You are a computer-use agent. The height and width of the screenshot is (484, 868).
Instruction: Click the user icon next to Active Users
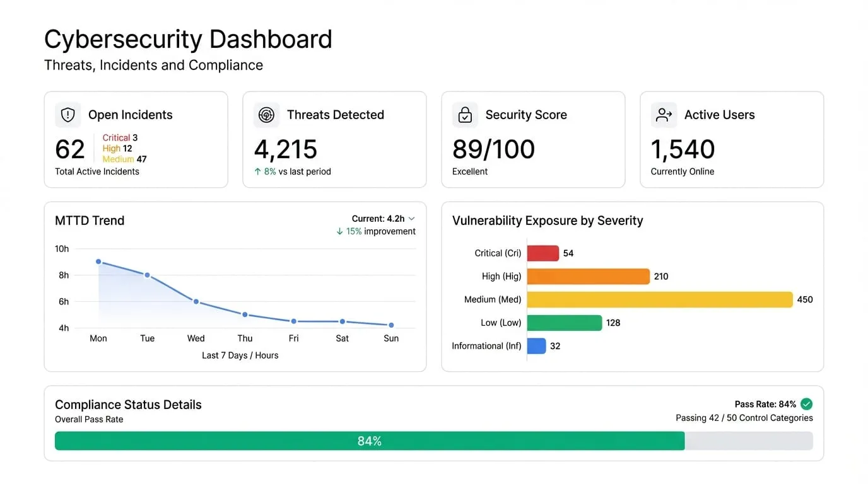[664, 115]
